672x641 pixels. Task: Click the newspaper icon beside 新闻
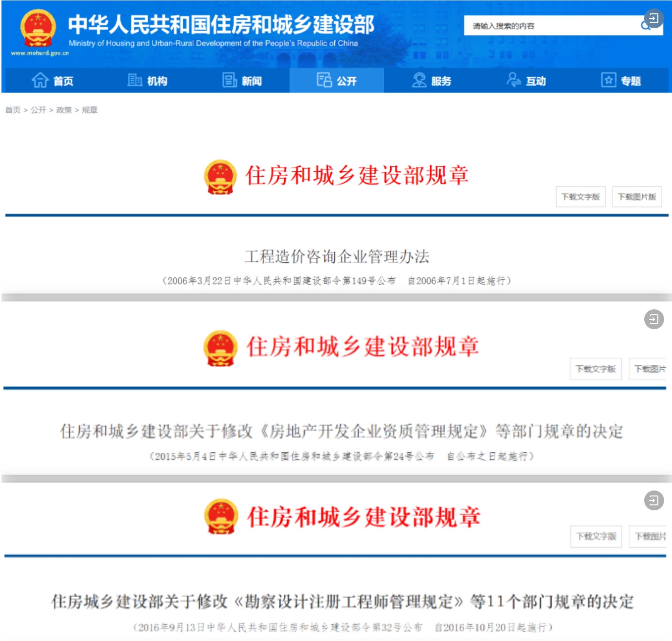230,80
